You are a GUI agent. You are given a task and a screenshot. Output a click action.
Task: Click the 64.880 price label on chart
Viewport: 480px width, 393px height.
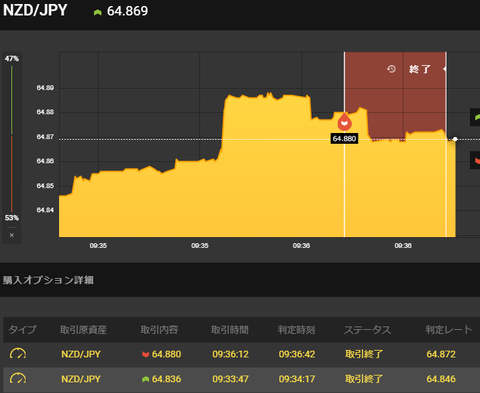tap(344, 139)
